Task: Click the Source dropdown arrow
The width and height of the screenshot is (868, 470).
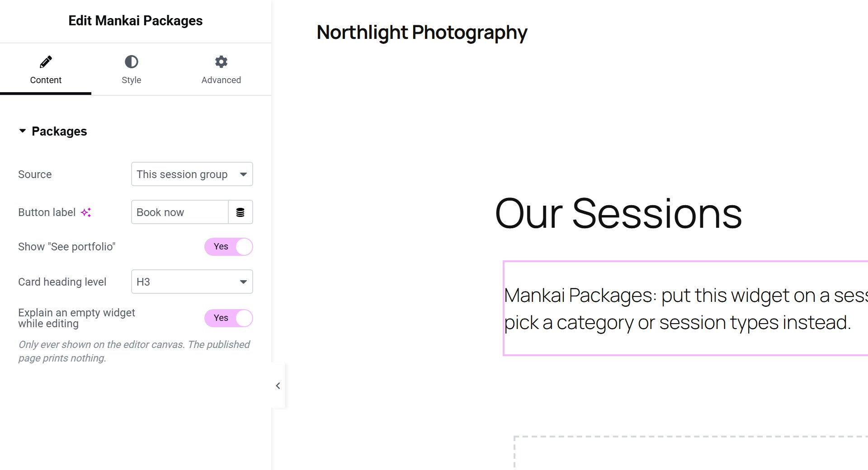Action: click(x=243, y=174)
